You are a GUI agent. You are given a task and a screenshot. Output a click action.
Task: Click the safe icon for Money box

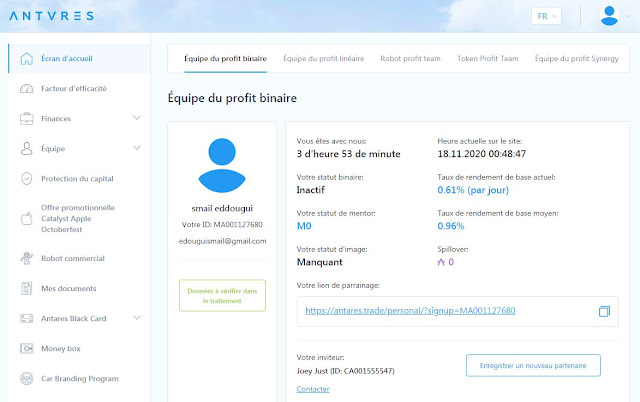coord(27,349)
